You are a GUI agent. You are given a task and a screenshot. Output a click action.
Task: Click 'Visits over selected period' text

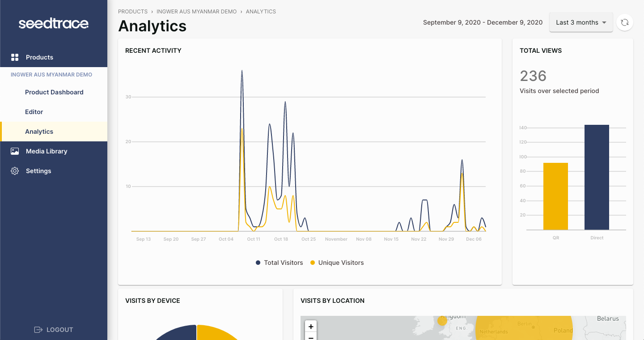click(559, 91)
